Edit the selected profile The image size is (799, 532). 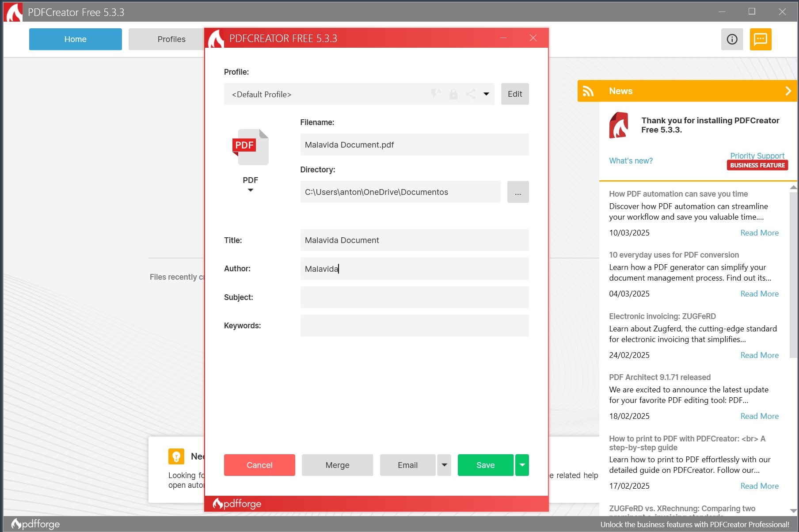point(515,94)
